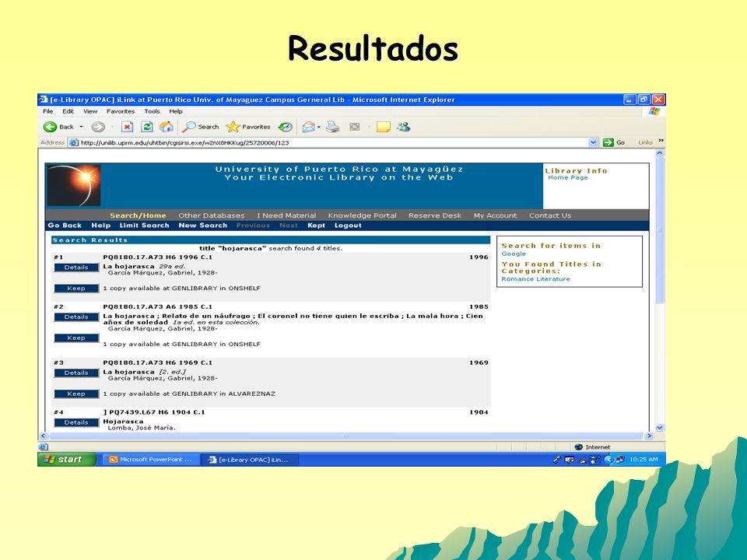Click the Help link in blue navigation bar
This screenshot has height=560, width=747.
(100, 226)
